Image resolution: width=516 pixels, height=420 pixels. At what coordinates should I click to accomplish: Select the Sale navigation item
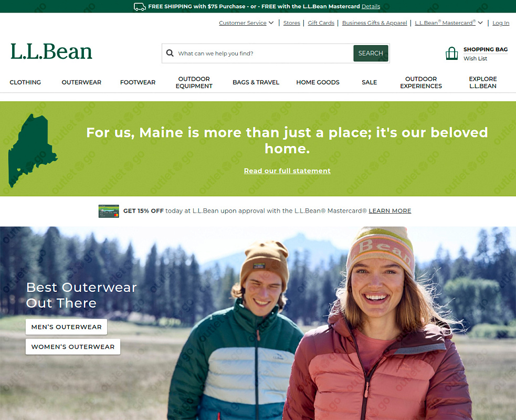click(x=369, y=82)
